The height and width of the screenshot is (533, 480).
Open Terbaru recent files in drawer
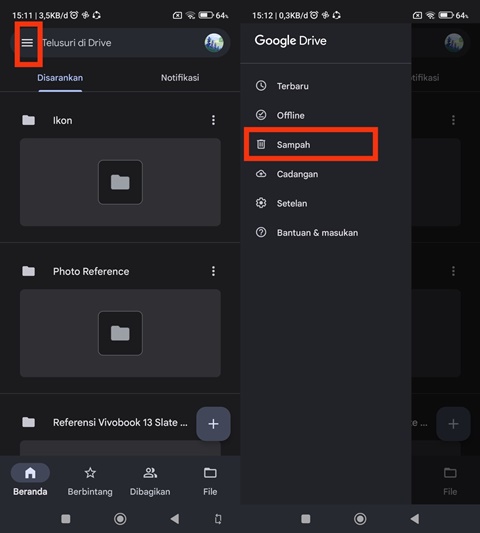[x=325, y=86]
